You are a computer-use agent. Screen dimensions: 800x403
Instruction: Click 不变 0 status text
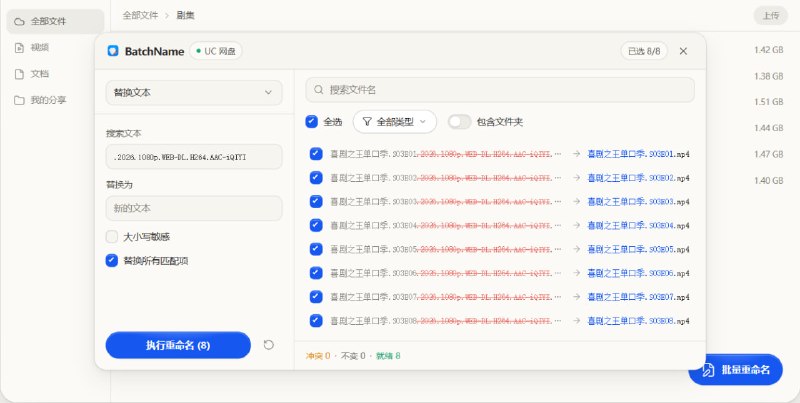point(353,356)
